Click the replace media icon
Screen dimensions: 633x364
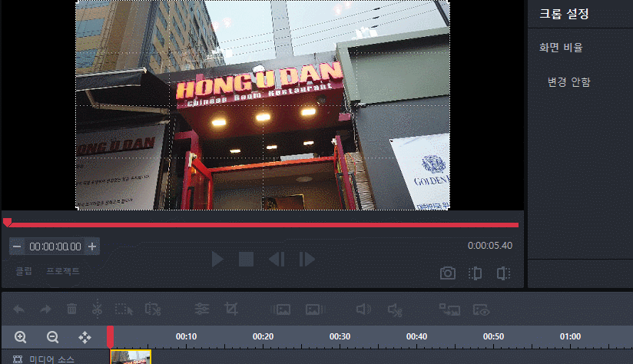click(449, 310)
